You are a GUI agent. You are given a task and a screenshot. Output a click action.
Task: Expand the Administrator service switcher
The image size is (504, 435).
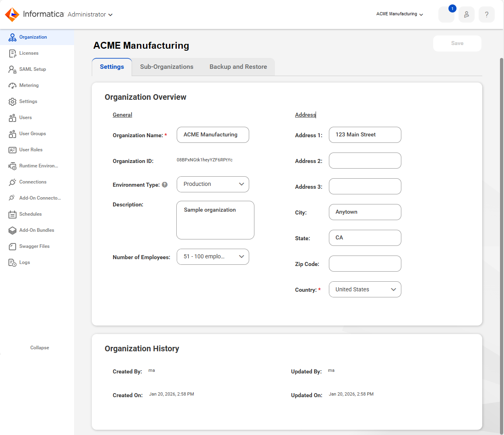pyautogui.click(x=90, y=14)
